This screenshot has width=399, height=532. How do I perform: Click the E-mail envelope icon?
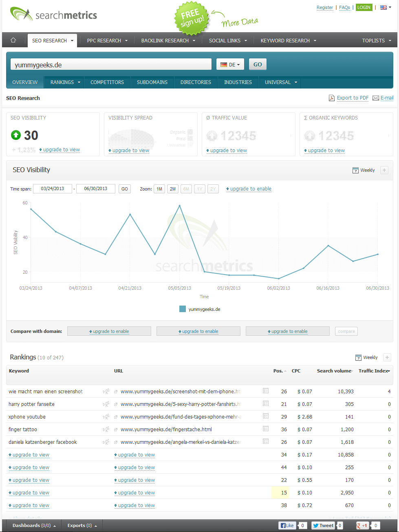[x=376, y=98]
